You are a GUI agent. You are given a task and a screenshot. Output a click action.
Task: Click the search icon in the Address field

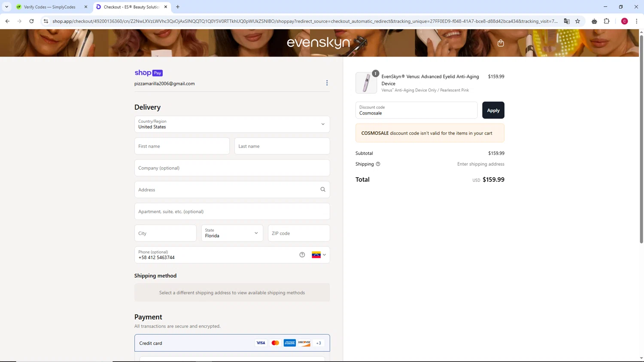click(323, 190)
